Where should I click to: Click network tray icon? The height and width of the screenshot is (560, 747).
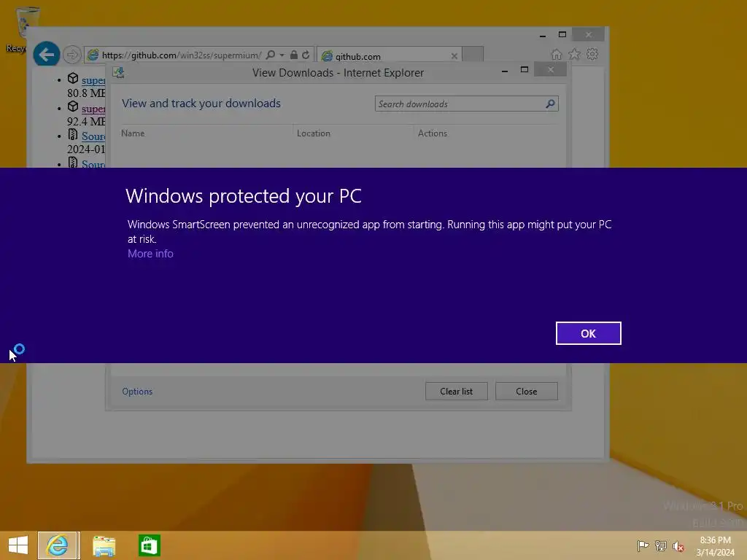pyautogui.click(x=661, y=545)
